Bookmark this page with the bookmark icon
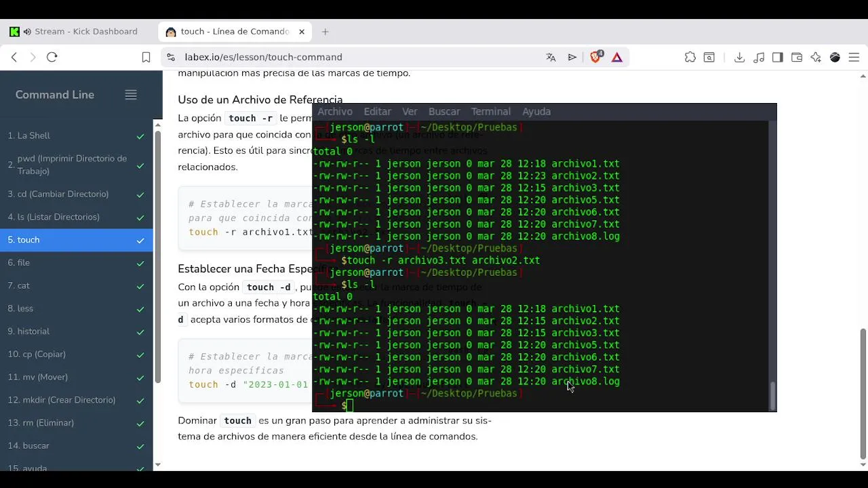The height and width of the screenshot is (488, 868). coord(146,58)
